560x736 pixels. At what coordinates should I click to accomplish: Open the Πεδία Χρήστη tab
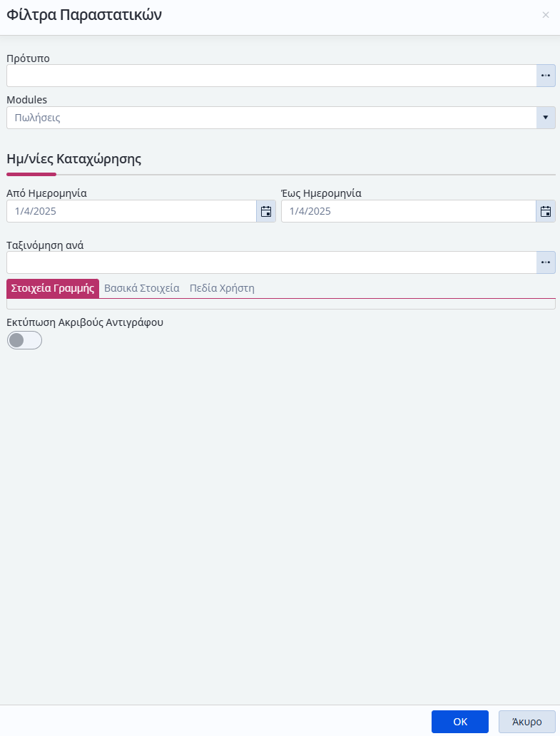[222, 288]
